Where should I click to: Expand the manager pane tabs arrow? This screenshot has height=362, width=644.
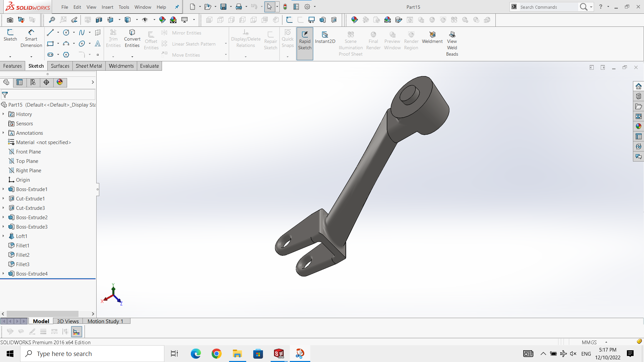click(93, 82)
